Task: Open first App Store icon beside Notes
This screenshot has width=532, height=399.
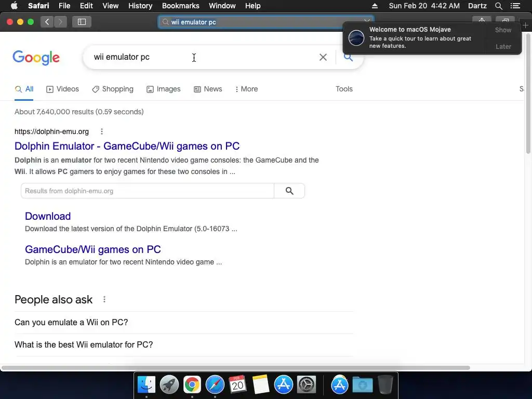Action: point(283,385)
